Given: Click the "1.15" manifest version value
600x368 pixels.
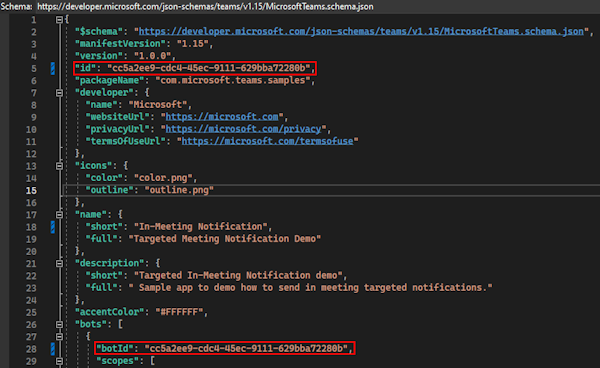Looking at the screenshot, I should tap(192, 44).
